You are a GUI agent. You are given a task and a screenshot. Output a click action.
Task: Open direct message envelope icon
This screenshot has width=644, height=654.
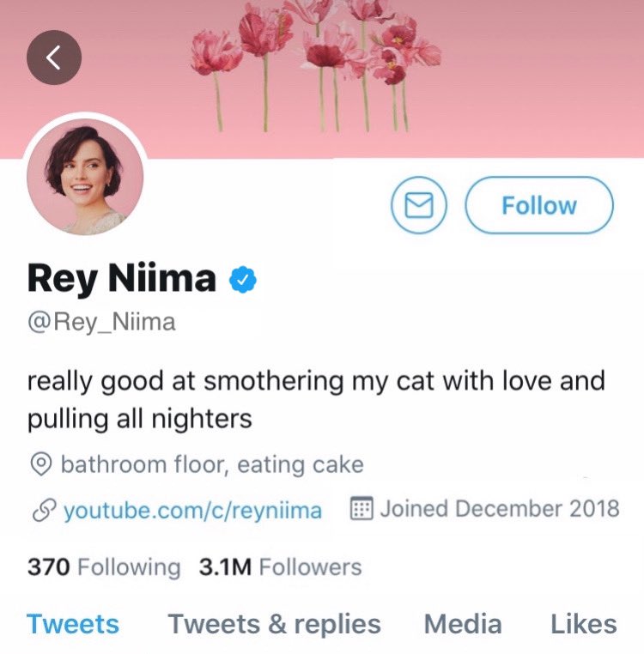419,205
